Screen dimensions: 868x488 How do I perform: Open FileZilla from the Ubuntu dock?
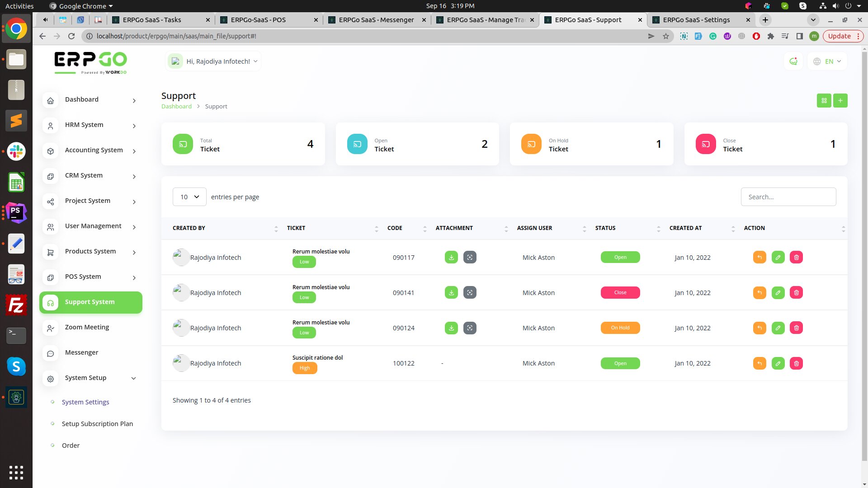click(16, 305)
